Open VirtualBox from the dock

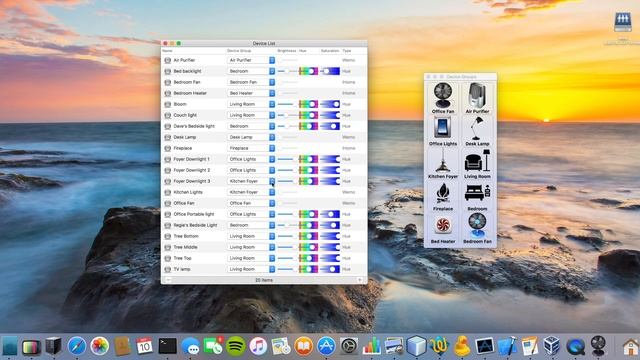(x=552, y=346)
